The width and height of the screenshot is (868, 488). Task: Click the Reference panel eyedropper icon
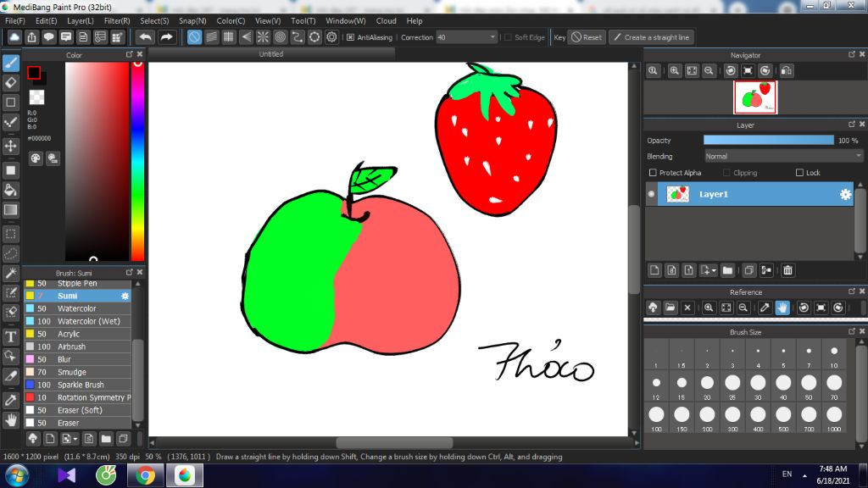coord(765,308)
